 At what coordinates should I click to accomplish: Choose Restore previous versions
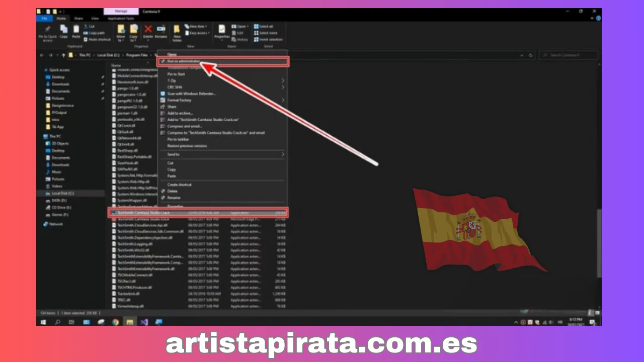pos(223,146)
